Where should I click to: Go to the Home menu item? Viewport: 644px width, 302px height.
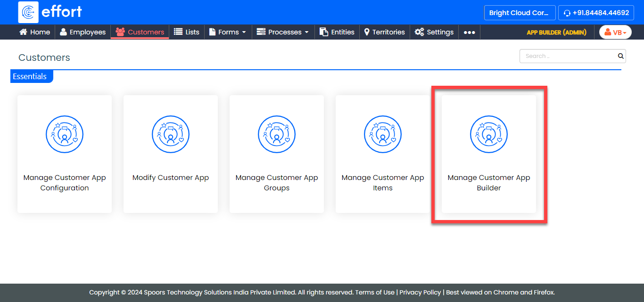click(34, 32)
